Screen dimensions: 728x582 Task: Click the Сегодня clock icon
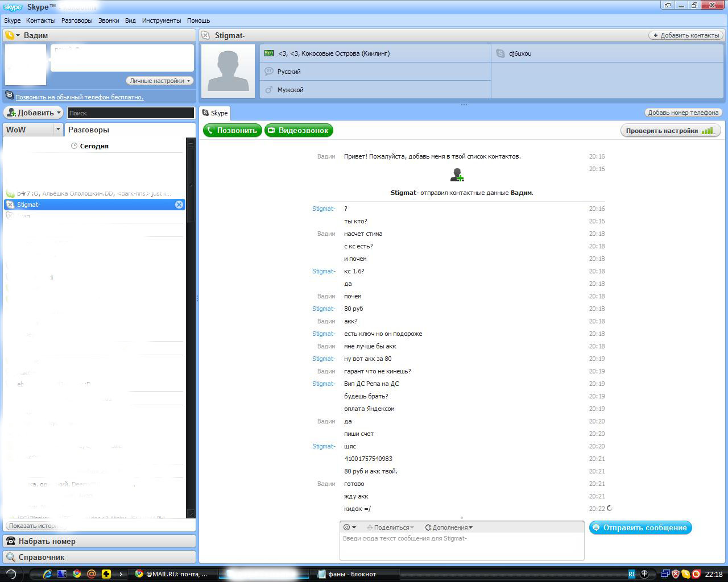click(x=74, y=146)
